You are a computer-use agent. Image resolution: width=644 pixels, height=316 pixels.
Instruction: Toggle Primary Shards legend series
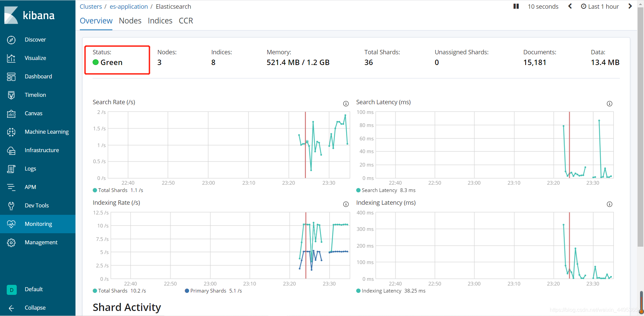coord(213,291)
